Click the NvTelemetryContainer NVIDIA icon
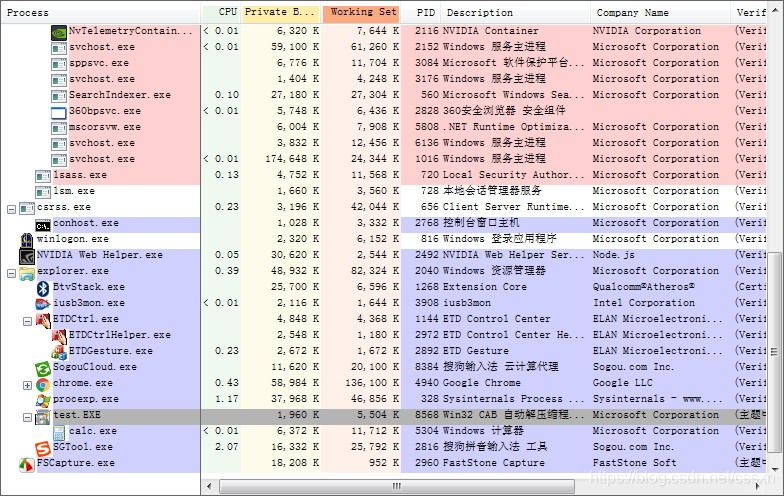Image resolution: width=784 pixels, height=496 pixels. pyautogui.click(x=59, y=32)
